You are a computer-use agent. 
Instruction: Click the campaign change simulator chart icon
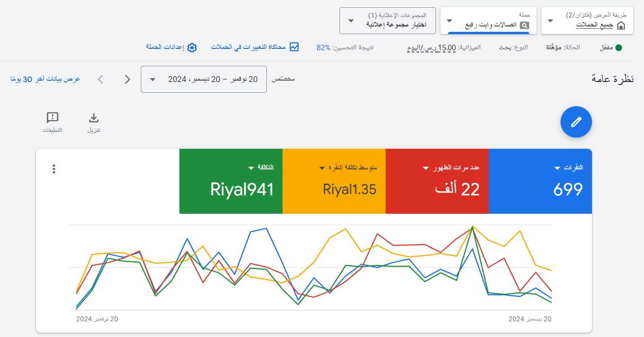pos(294,47)
